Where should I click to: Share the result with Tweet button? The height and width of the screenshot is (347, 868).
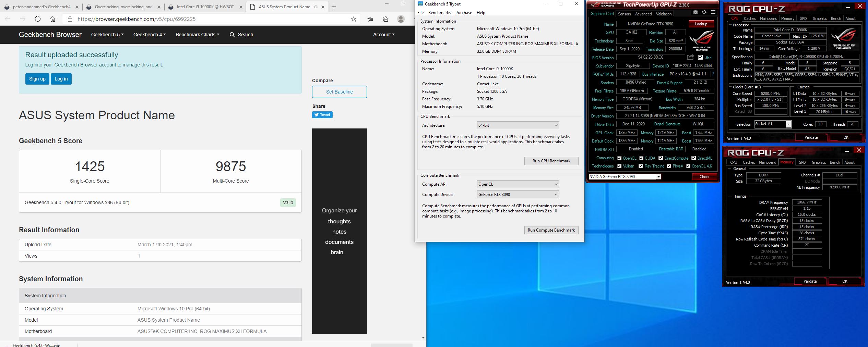tap(322, 115)
